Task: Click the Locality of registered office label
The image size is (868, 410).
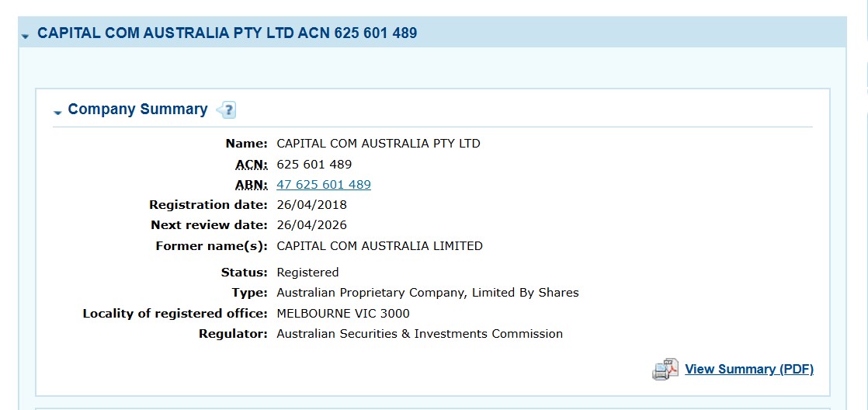Action: click(x=175, y=314)
